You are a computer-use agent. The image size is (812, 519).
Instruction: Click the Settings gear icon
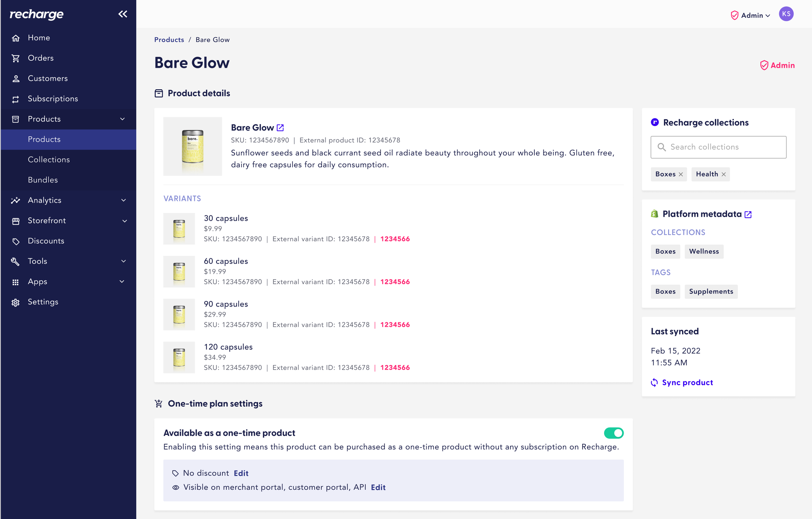16,302
